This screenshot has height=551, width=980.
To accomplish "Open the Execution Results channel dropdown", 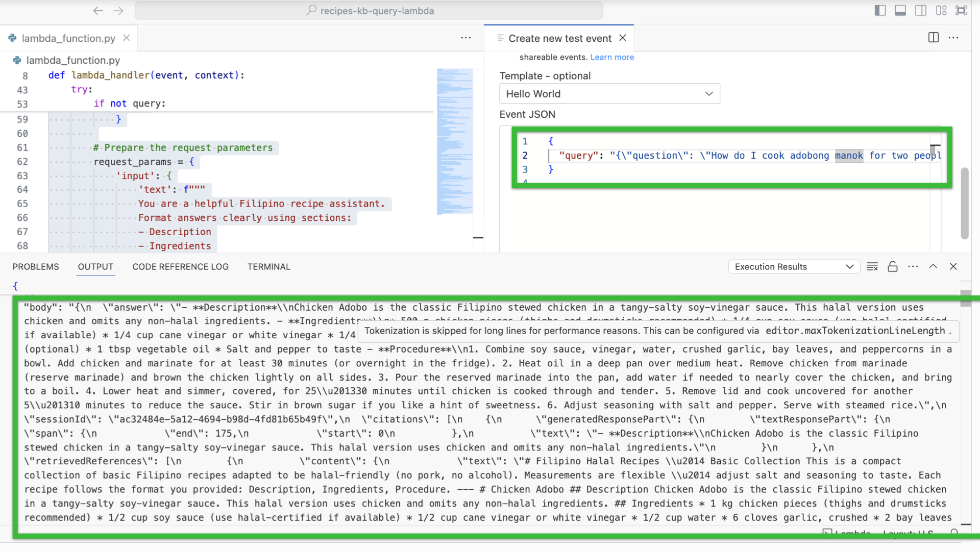I will click(794, 267).
